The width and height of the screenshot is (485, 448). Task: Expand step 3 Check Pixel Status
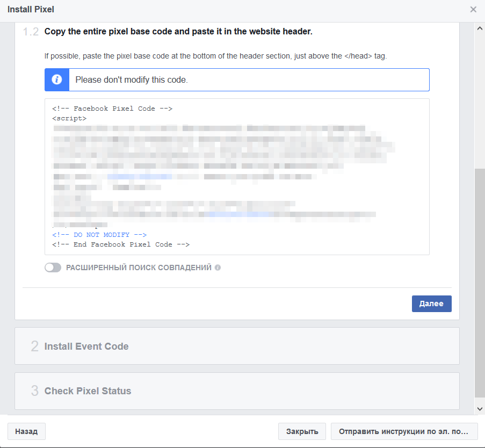pos(237,391)
